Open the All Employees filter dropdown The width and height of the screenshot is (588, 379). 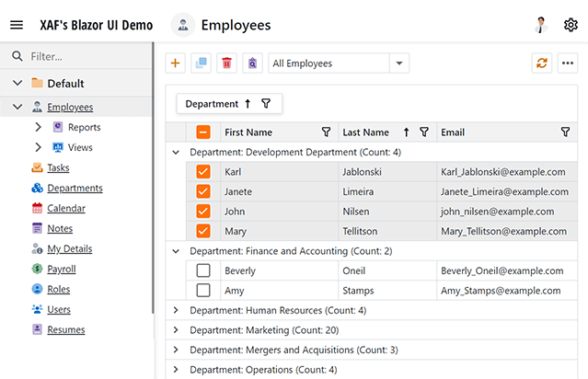399,63
